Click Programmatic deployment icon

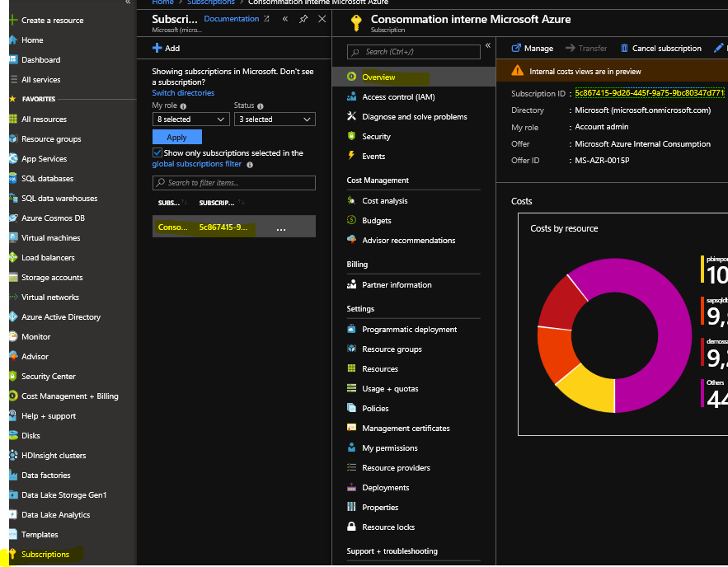pos(351,329)
